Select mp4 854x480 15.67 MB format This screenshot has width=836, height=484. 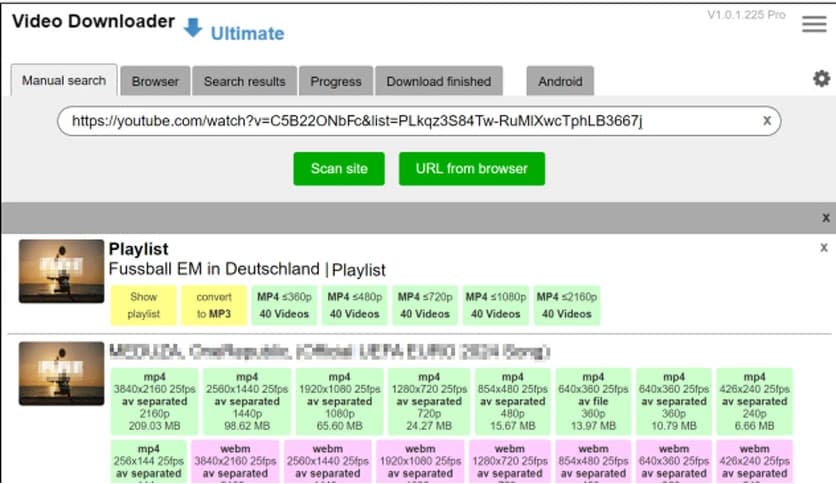(x=513, y=401)
